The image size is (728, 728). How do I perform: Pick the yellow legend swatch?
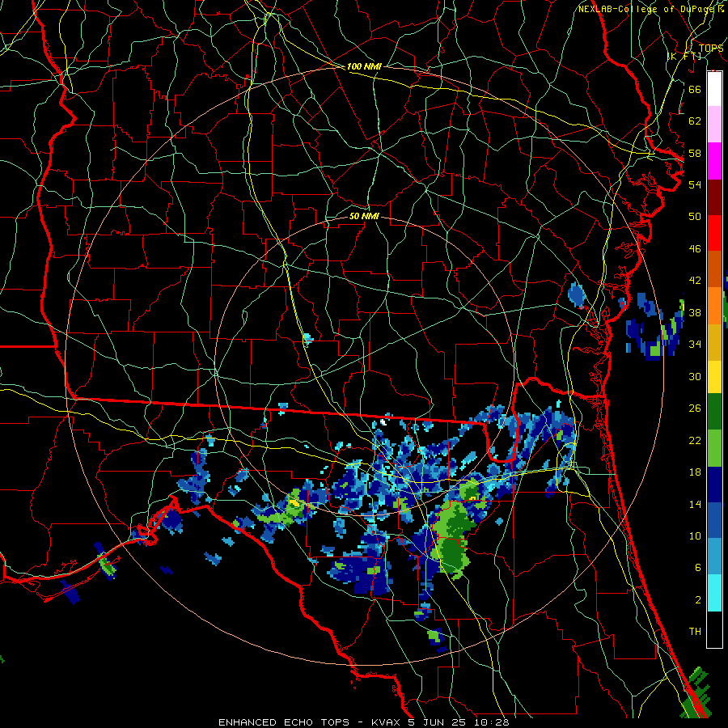714,377
